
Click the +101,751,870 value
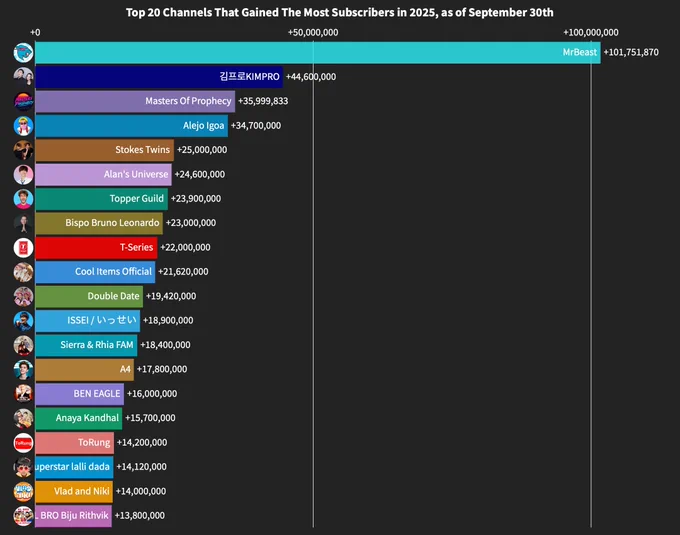(631, 52)
